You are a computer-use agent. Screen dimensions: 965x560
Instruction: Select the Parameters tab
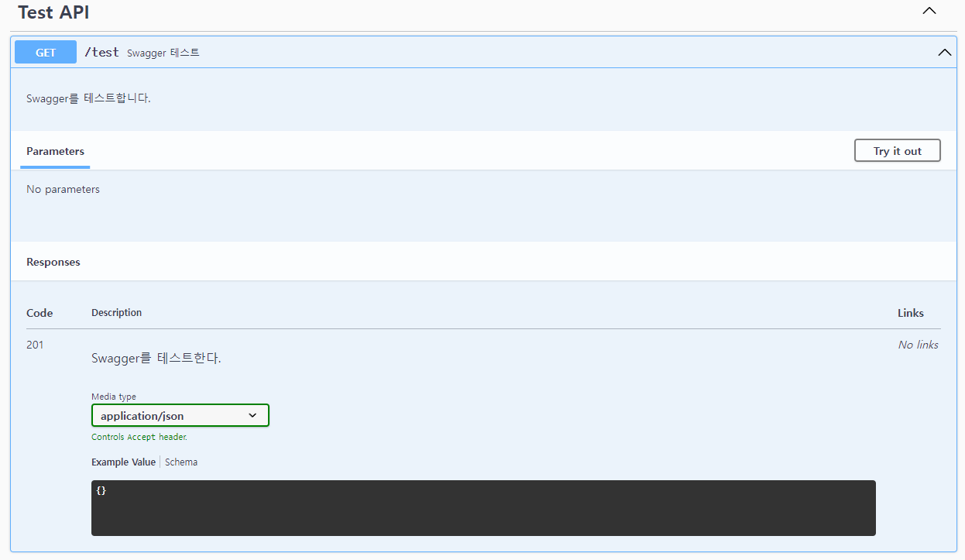55,151
